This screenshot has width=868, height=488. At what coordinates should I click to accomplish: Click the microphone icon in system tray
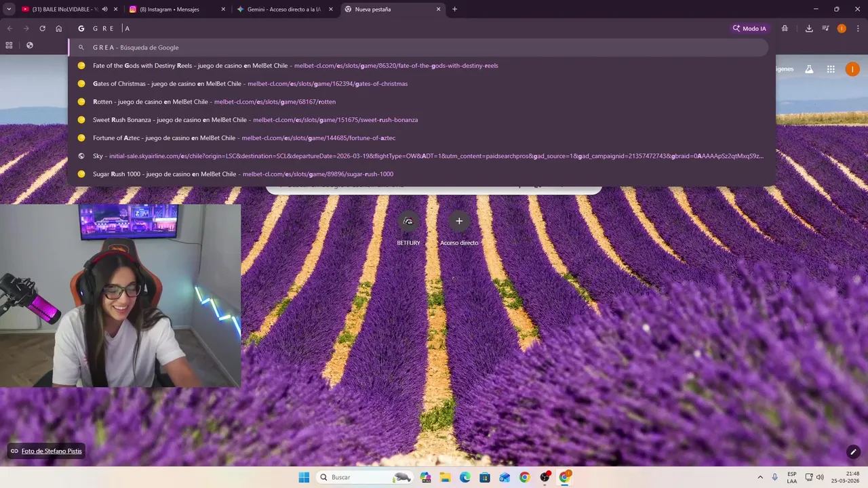pos(775,477)
